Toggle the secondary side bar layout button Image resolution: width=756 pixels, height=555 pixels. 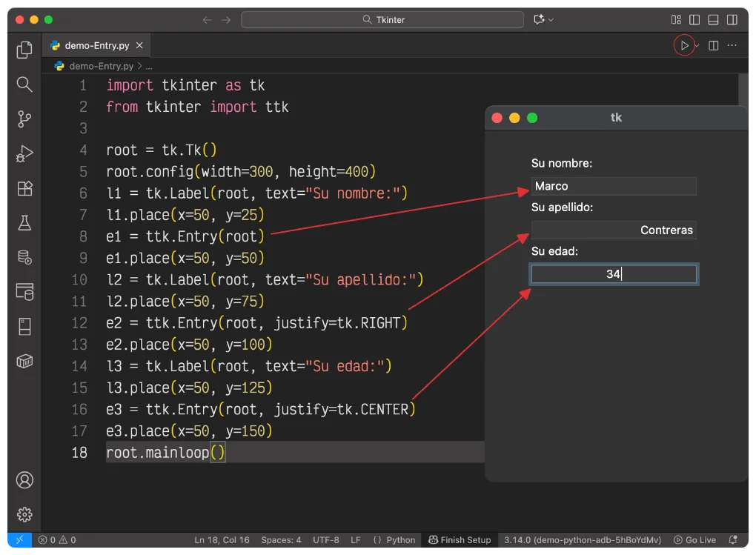click(x=732, y=20)
